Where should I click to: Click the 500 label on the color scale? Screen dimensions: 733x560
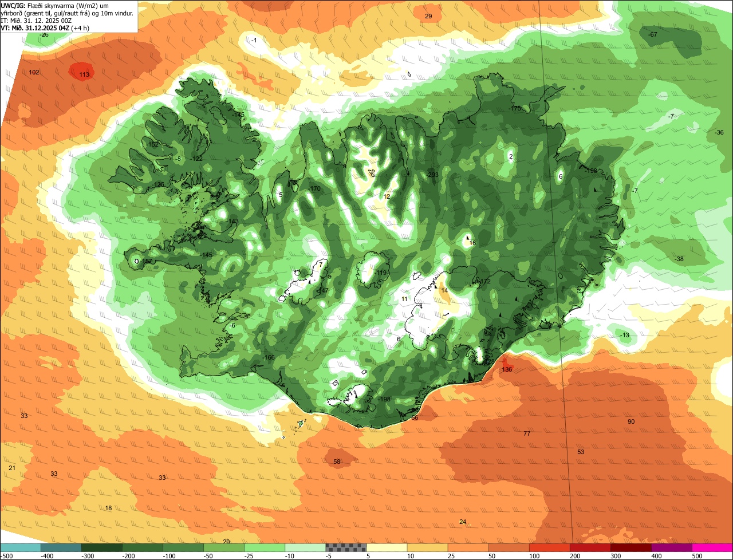[697, 556]
